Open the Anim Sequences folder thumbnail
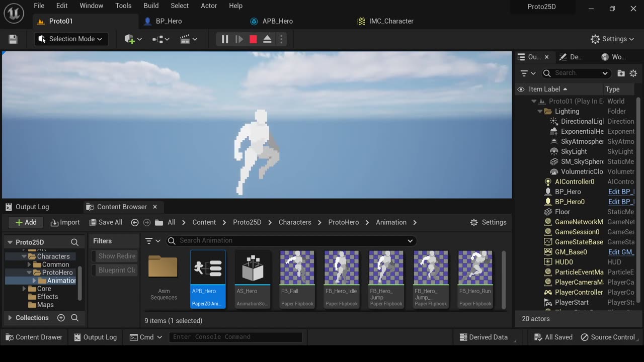 click(164, 278)
